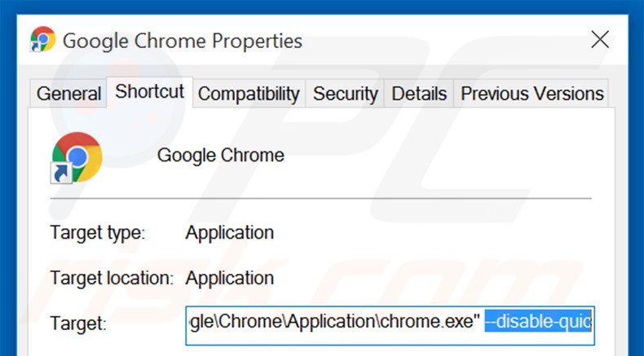Close the Google Chrome Properties dialog

[x=600, y=39]
